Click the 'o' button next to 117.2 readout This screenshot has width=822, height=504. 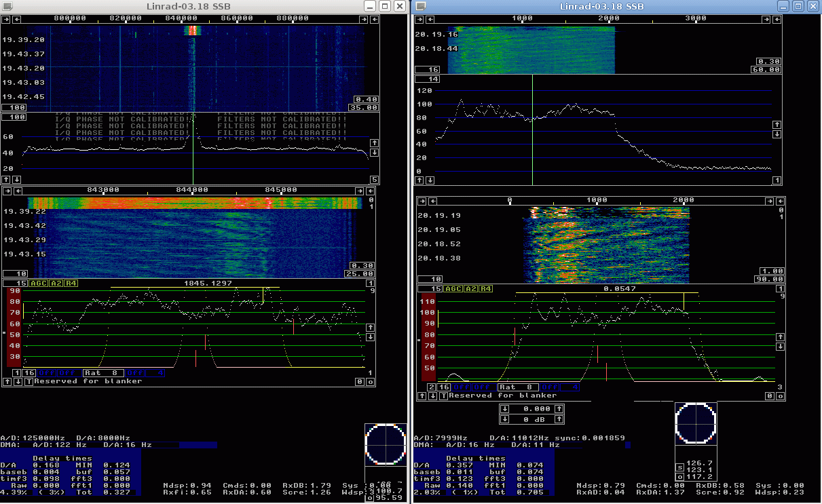(680, 477)
